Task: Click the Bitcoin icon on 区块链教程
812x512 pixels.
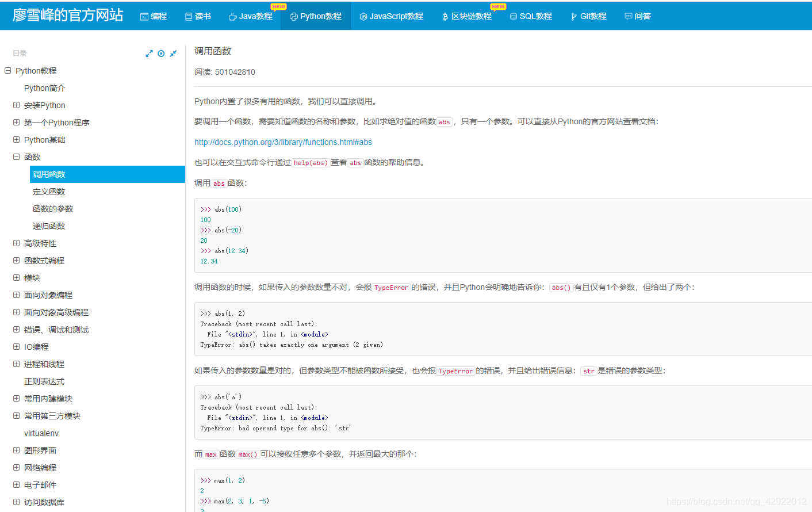Action: pyautogui.click(x=444, y=16)
